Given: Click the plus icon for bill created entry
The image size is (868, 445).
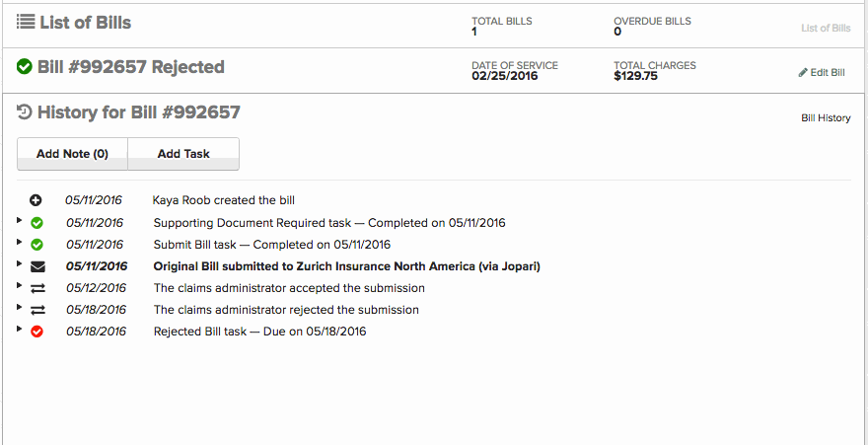Looking at the screenshot, I should coord(36,200).
